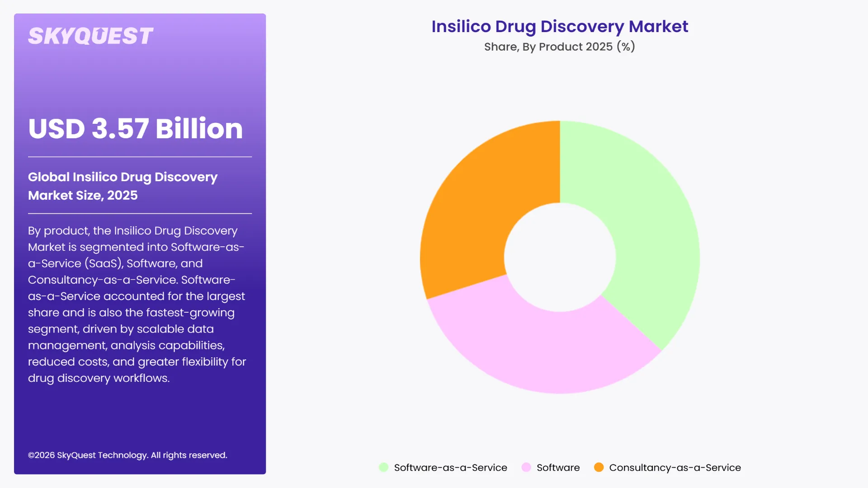
Task: Toggle the Software legend label
Action: click(x=558, y=468)
